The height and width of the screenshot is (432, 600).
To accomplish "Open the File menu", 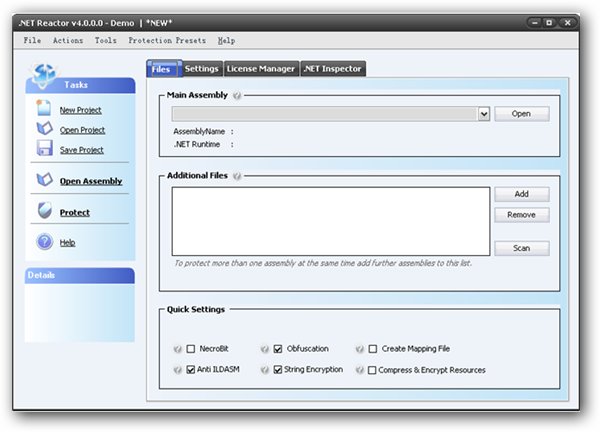I will [x=32, y=40].
